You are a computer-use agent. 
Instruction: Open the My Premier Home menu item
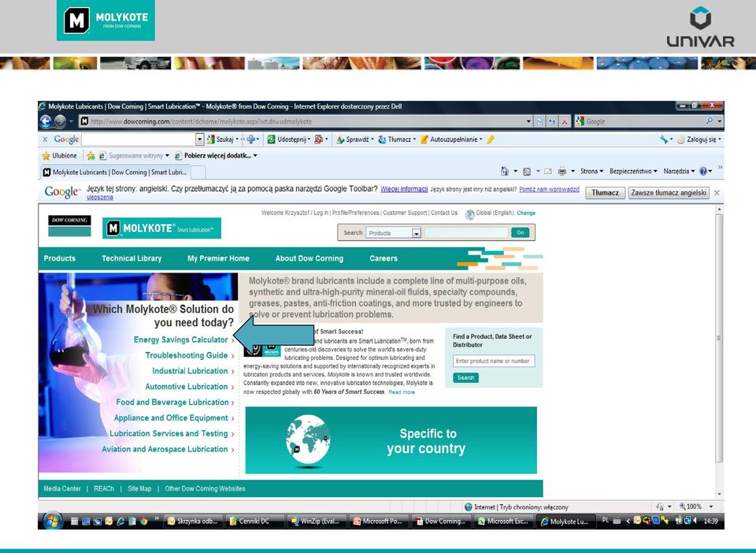click(x=218, y=258)
